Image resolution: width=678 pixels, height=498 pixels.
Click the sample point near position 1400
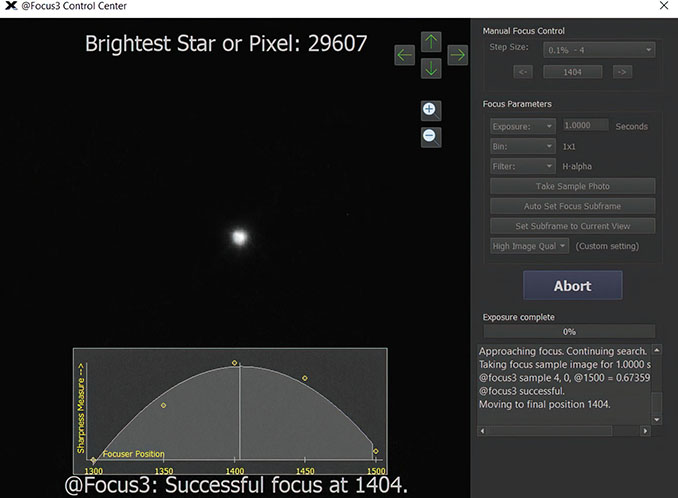point(234,363)
